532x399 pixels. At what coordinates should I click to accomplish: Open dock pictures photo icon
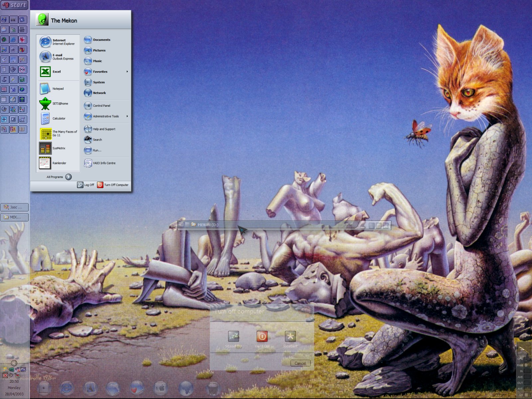click(90, 388)
